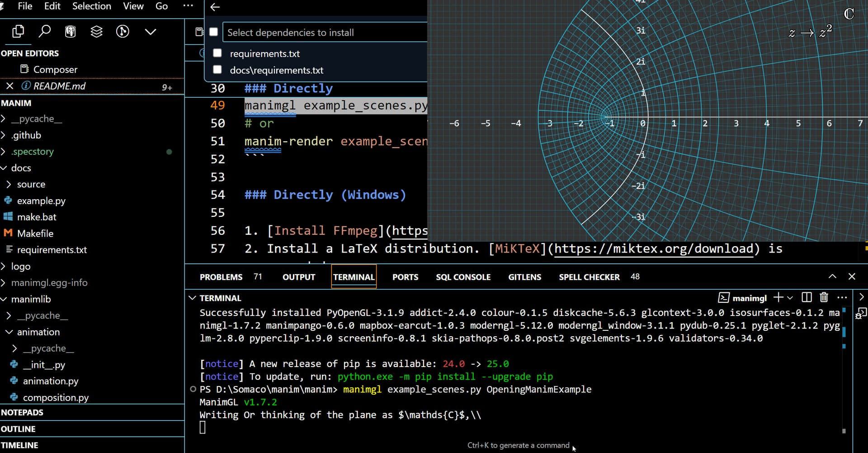The height and width of the screenshot is (453, 868).
Task: Show hidden menu bar items ellipsis
Action: click(188, 6)
